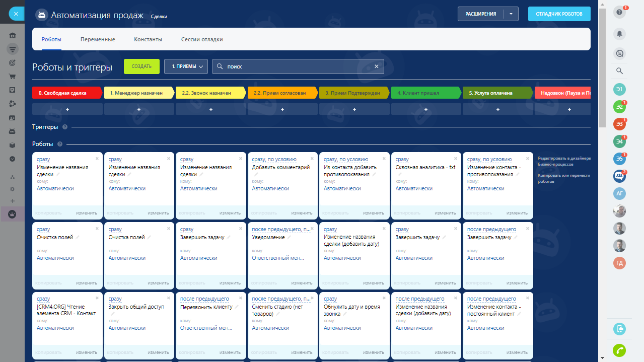This screenshot has width=644, height=362.
Task: Open the group chat icon with badge 2
Action: tap(620, 176)
